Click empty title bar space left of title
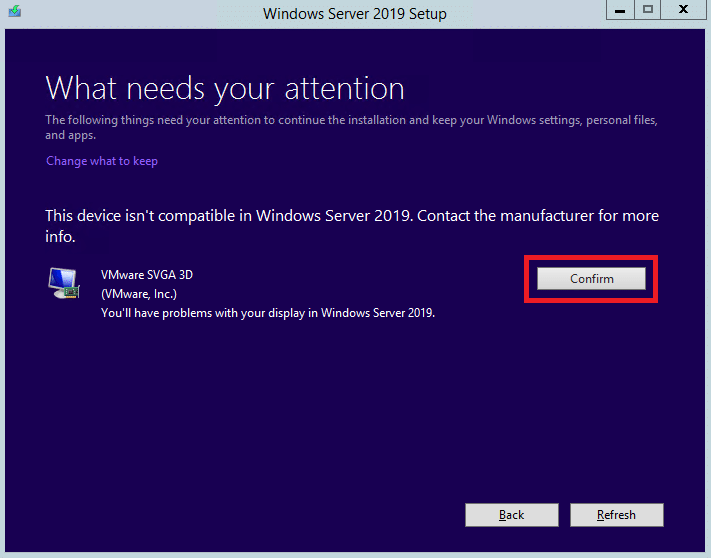Image resolution: width=711 pixels, height=558 pixels. [136, 14]
